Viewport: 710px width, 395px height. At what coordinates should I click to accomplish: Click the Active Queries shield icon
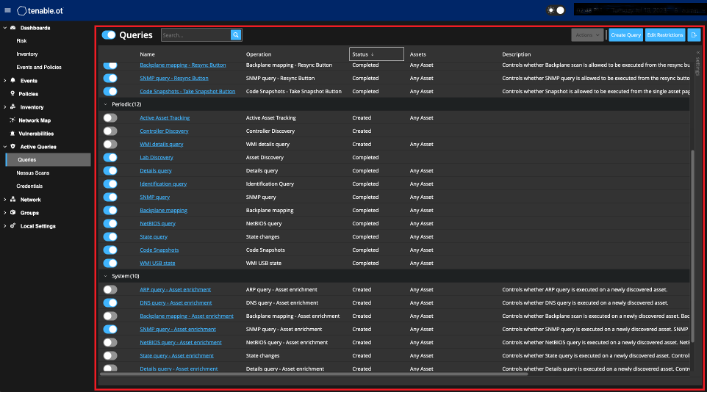pos(13,147)
